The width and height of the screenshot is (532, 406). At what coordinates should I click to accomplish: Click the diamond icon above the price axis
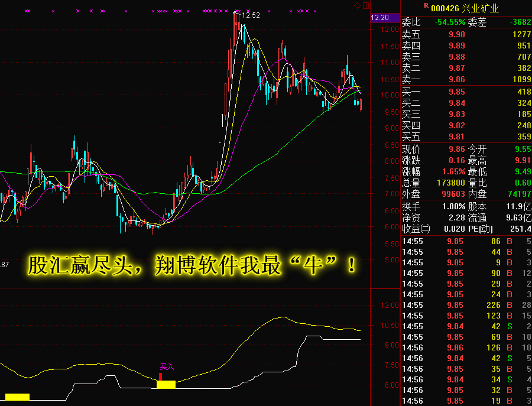point(357,5)
